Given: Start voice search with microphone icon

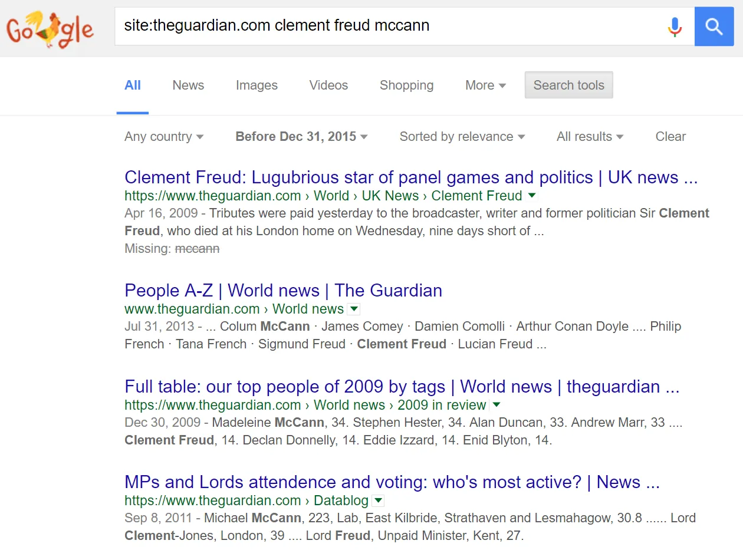Looking at the screenshot, I should coord(675,27).
